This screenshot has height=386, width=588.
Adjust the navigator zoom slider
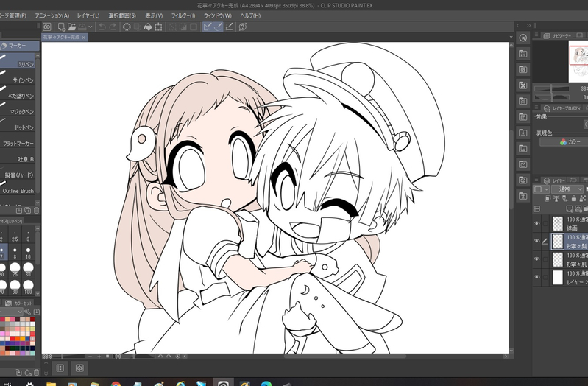[551, 88]
